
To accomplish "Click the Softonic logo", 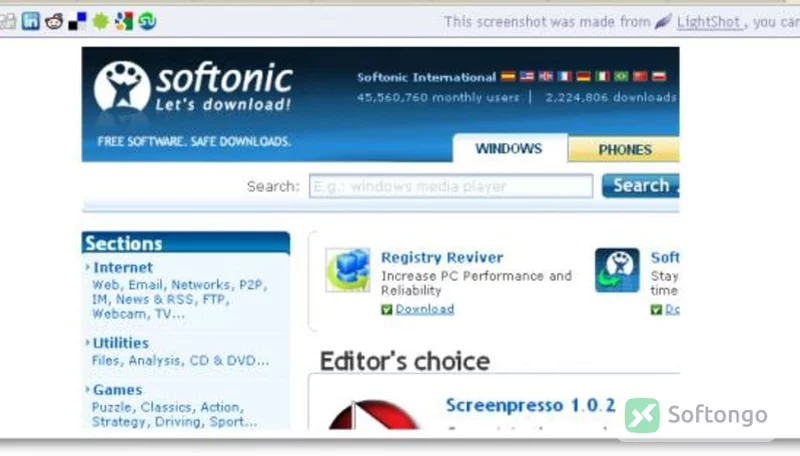I will 193,87.
